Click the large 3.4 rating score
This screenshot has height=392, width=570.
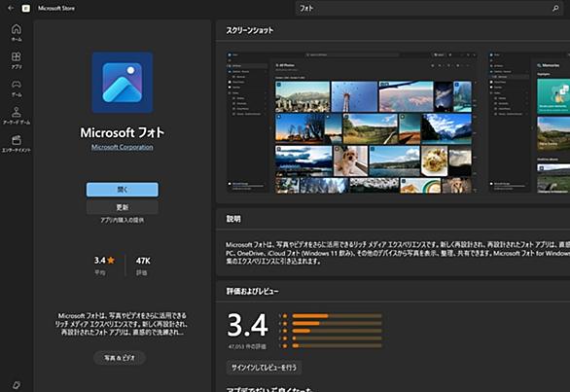pyautogui.click(x=248, y=325)
